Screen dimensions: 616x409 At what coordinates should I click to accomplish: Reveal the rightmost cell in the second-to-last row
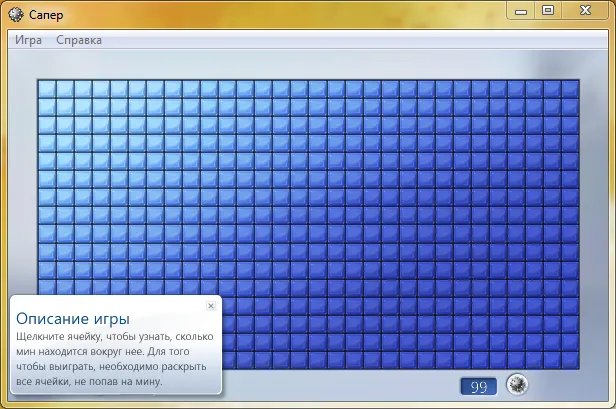coord(570,341)
